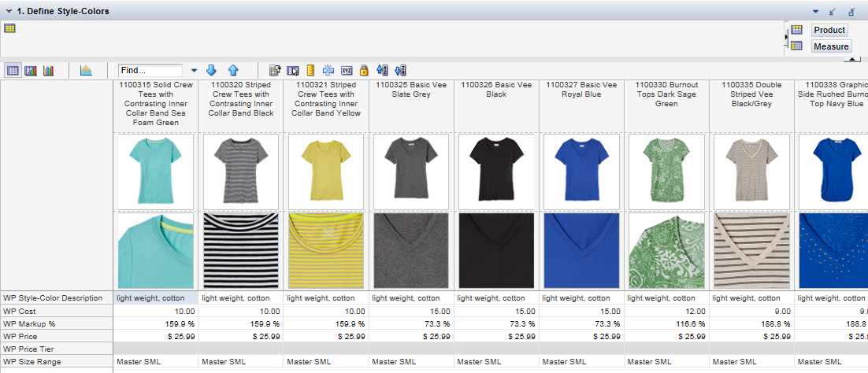Sort ascending A to Z
The height and width of the screenshot is (373, 868).
click(382, 70)
